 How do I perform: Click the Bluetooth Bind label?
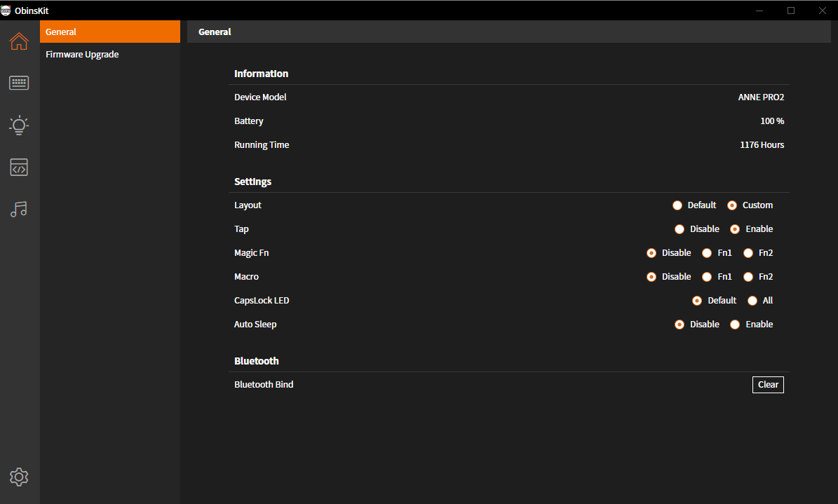(264, 385)
